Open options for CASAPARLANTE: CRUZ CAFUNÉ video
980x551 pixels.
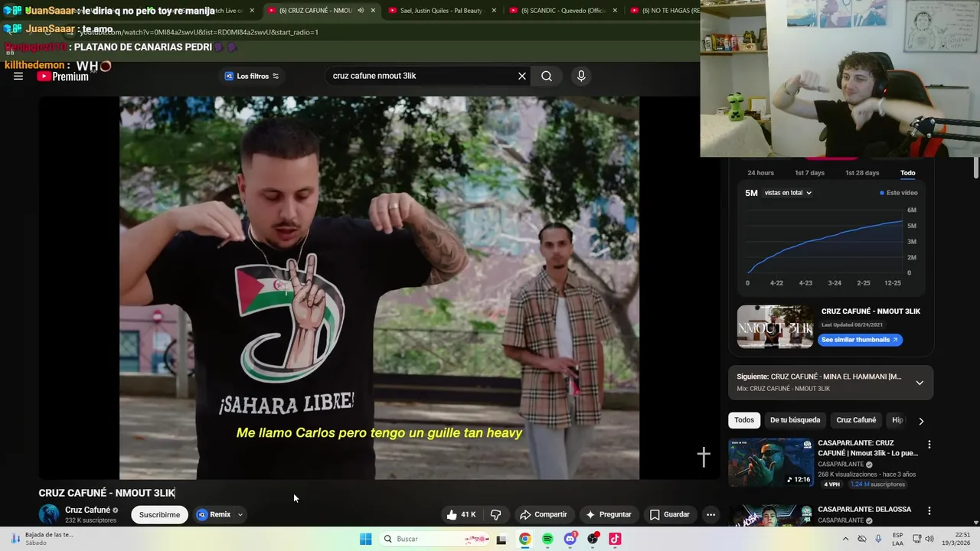929,445
